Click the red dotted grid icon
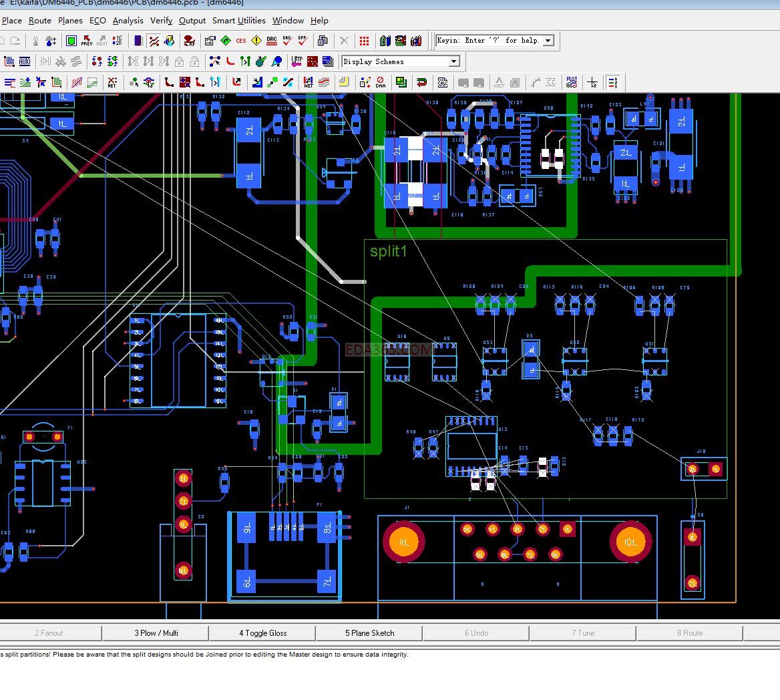The height and width of the screenshot is (700, 780). pyautogui.click(x=364, y=41)
